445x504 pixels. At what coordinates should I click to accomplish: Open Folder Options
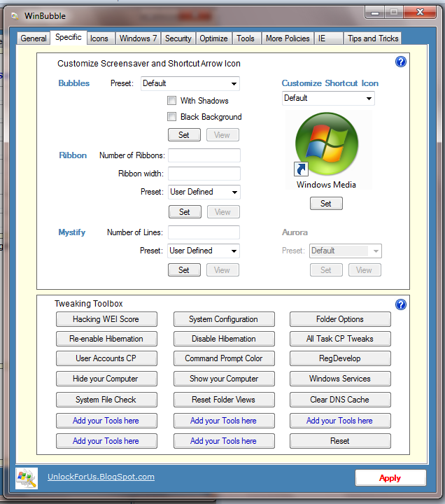coord(340,319)
